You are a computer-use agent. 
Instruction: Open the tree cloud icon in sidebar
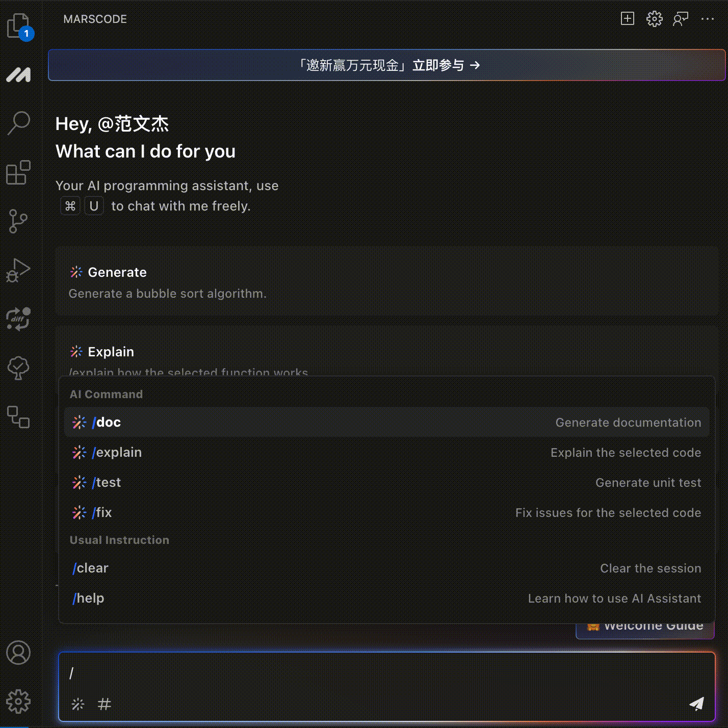click(18, 368)
